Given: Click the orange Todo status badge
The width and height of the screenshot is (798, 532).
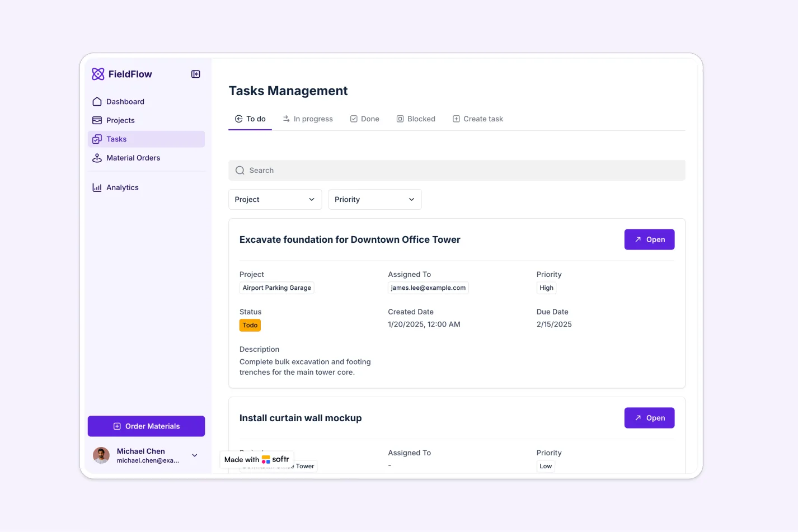Looking at the screenshot, I should pos(250,325).
